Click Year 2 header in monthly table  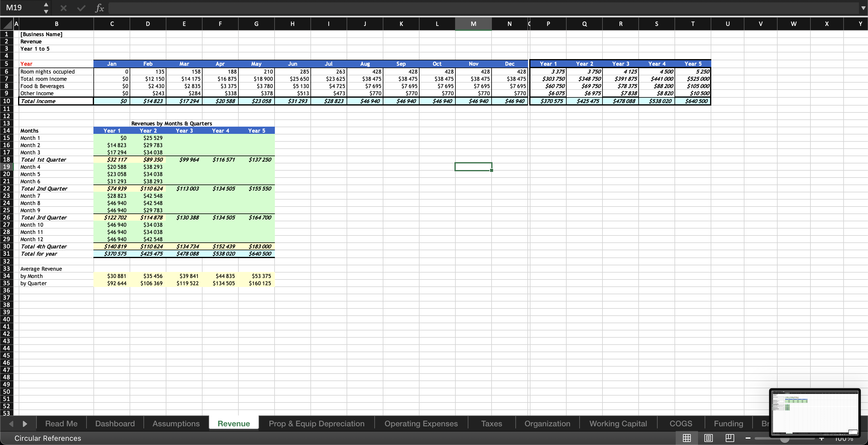(x=148, y=131)
